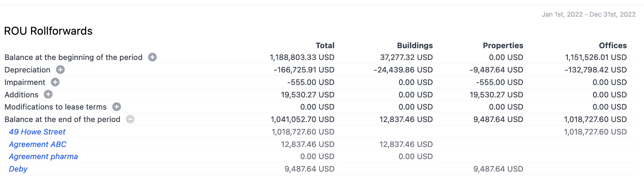Open the Agreement pharma link
The width and height of the screenshot is (644, 183).
click(43, 156)
